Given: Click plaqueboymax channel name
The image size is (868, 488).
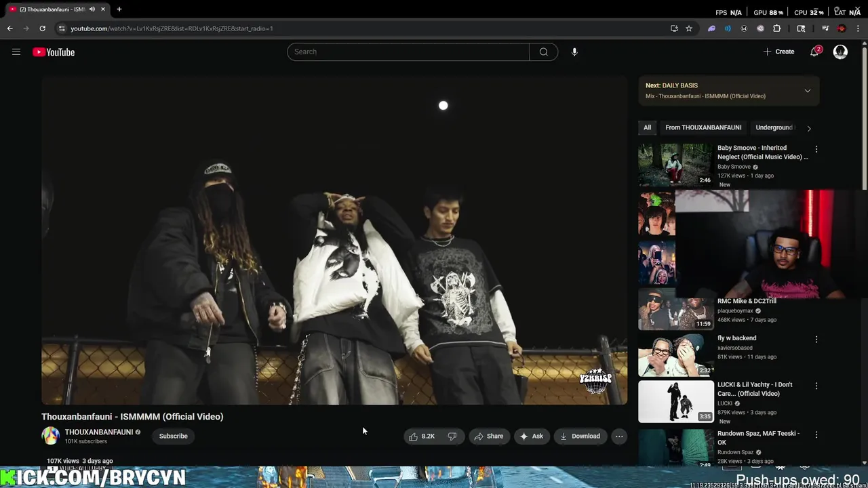Looking at the screenshot, I should tap(735, 311).
